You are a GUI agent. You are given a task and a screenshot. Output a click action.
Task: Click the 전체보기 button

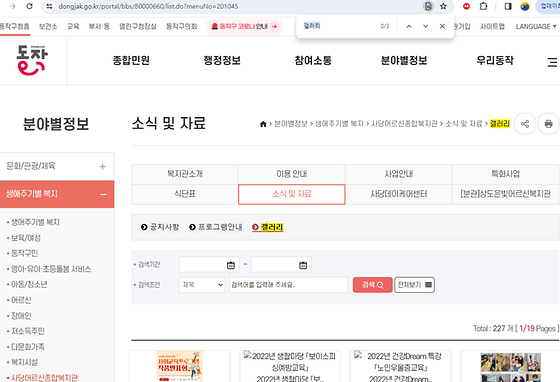click(414, 285)
